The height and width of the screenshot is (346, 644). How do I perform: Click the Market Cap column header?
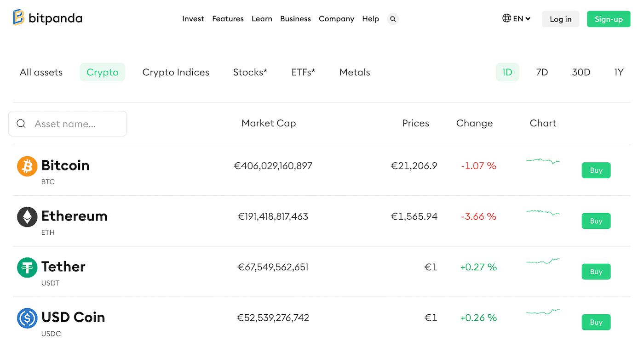pos(269,123)
